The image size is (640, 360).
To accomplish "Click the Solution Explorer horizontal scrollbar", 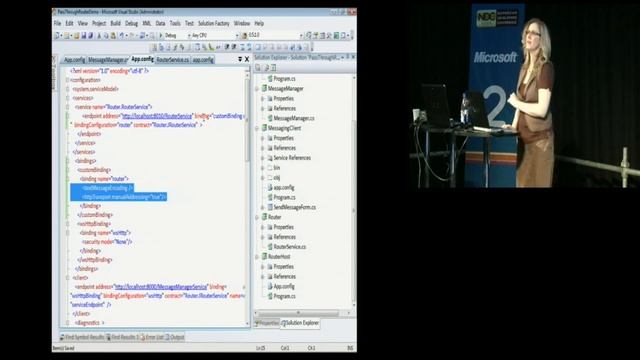I will pos(302,313).
